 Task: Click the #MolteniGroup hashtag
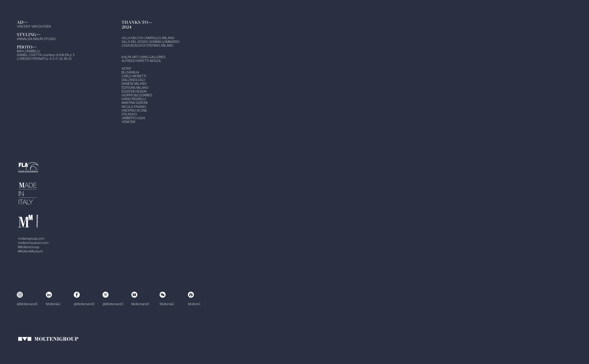[x=29, y=247]
